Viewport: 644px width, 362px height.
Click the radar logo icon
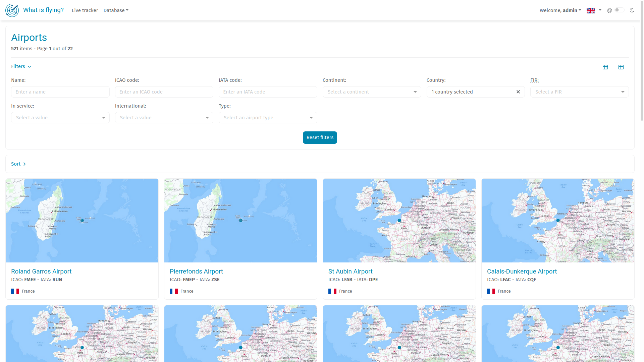pos(12,10)
